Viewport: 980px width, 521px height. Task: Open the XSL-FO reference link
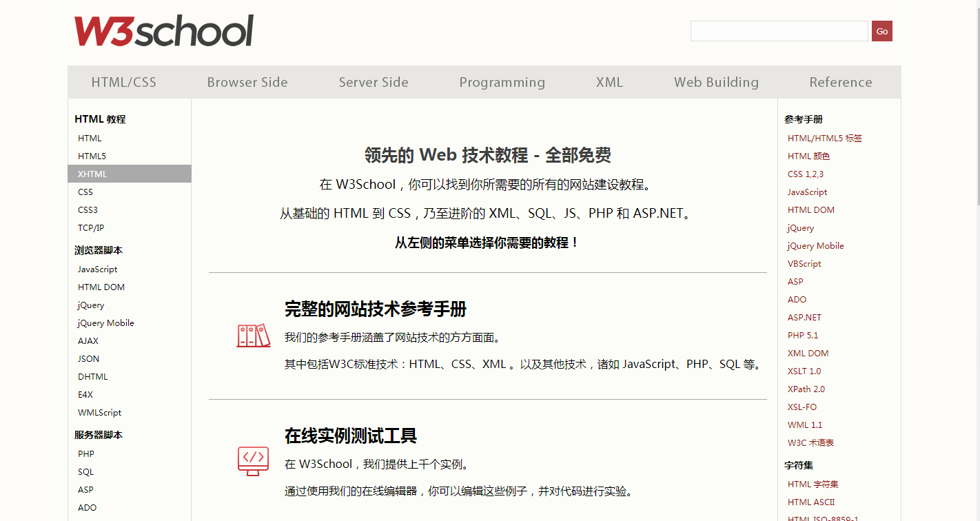click(802, 407)
